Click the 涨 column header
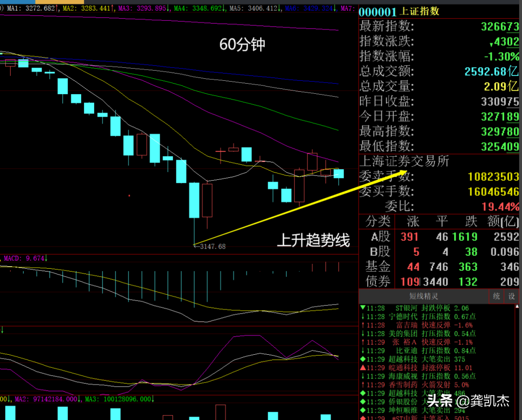 413,221
